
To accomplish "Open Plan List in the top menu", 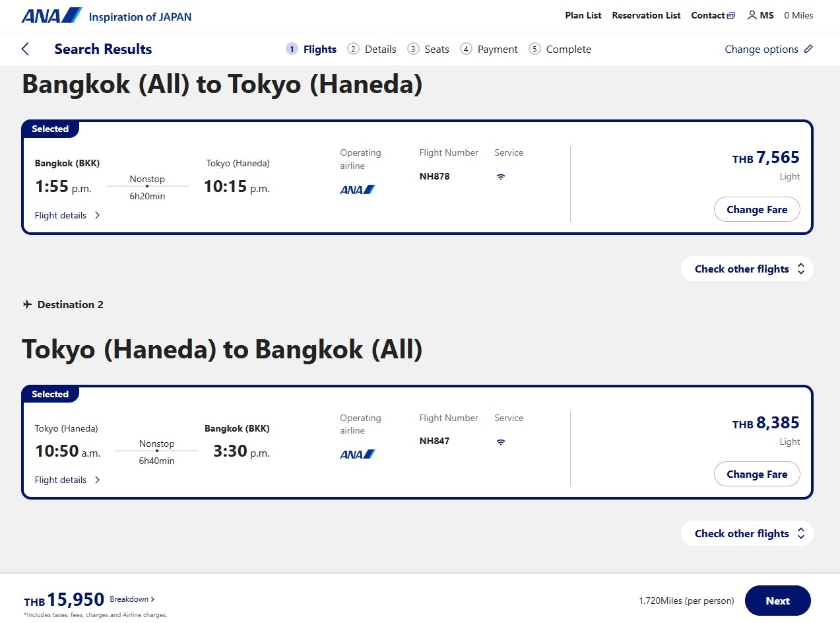I will coord(583,15).
